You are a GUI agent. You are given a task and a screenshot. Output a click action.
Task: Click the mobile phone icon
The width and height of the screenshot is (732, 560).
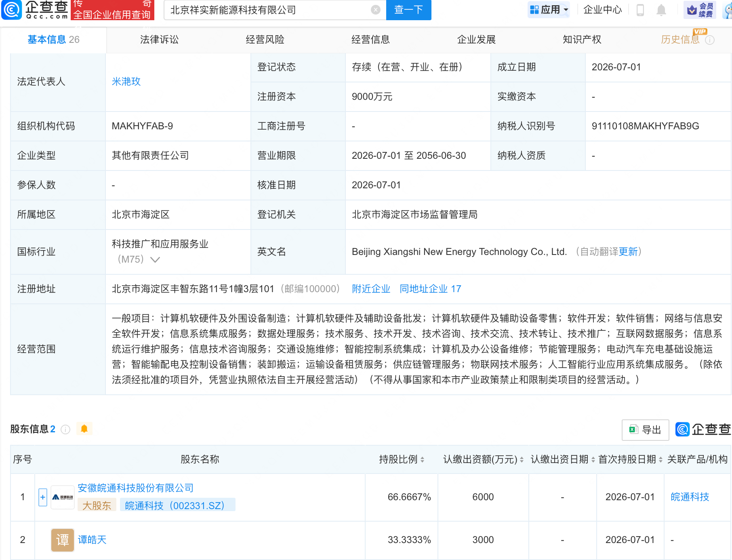pos(640,10)
